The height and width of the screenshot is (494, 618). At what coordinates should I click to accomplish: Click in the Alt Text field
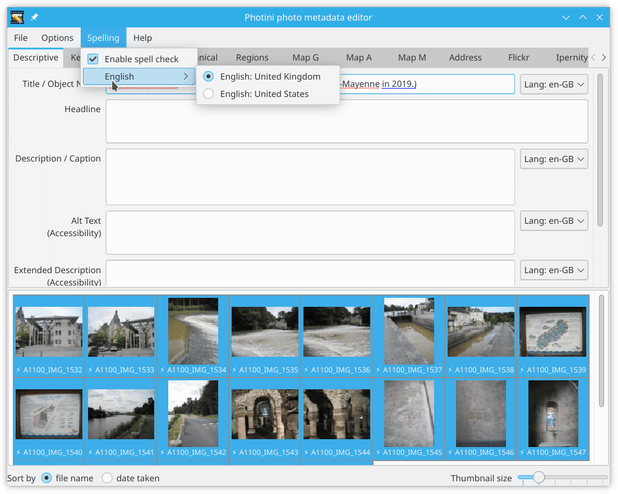[310, 233]
